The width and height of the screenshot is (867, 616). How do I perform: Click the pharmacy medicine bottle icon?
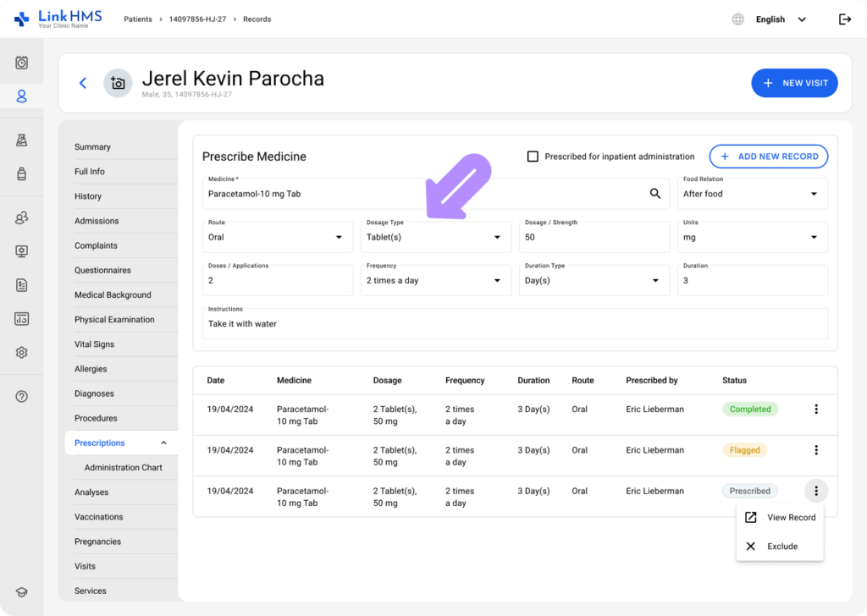21,173
